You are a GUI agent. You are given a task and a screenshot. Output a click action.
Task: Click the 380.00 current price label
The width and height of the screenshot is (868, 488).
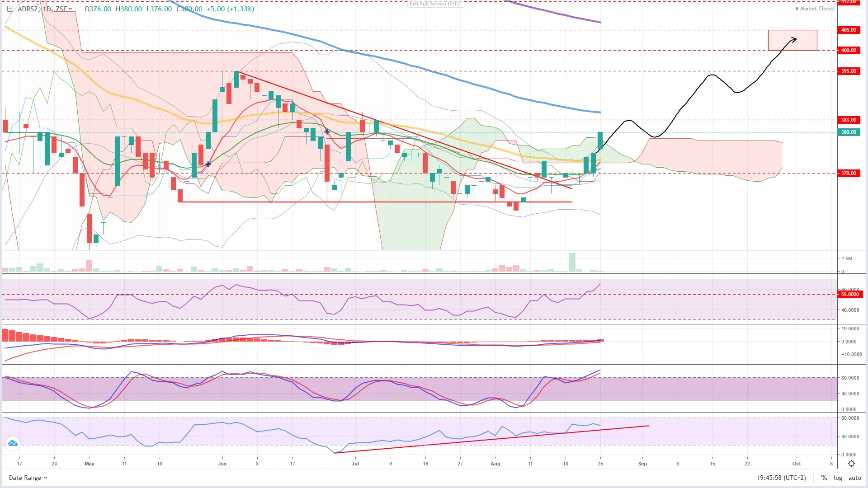[x=849, y=132]
